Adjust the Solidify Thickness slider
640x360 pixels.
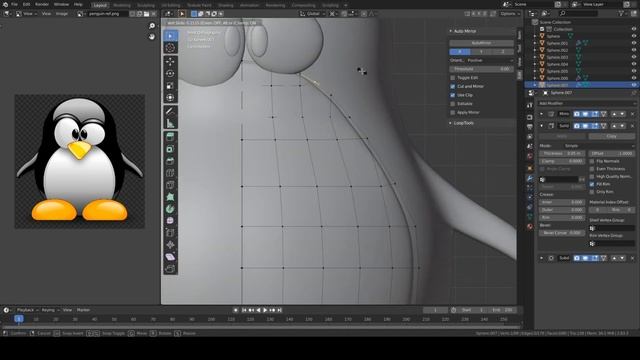click(x=562, y=153)
